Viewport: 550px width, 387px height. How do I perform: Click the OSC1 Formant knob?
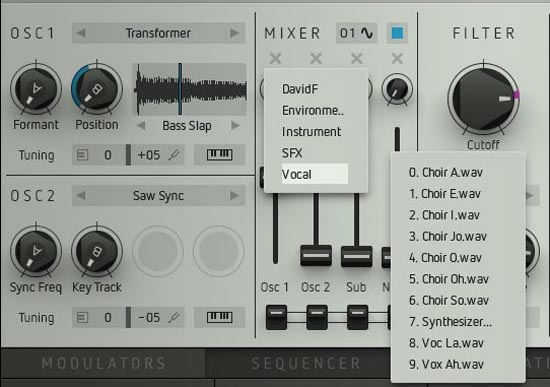36,89
